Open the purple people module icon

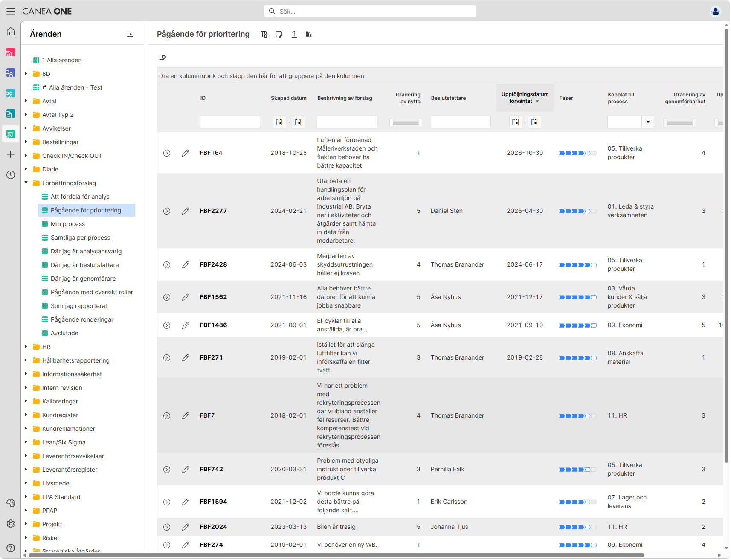[x=11, y=73]
